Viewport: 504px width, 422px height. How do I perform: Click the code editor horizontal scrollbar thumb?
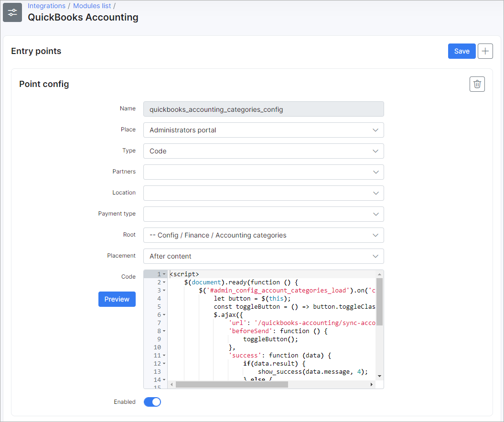pos(232,384)
